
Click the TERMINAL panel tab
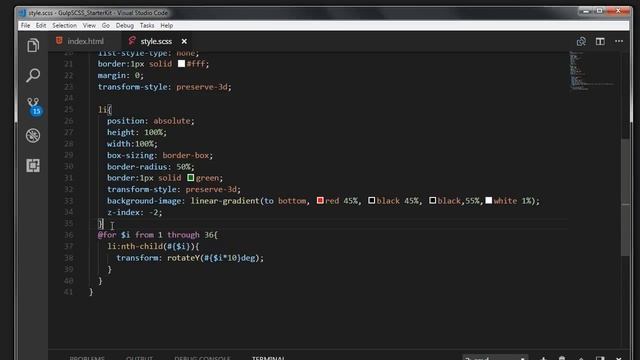click(268, 358)
